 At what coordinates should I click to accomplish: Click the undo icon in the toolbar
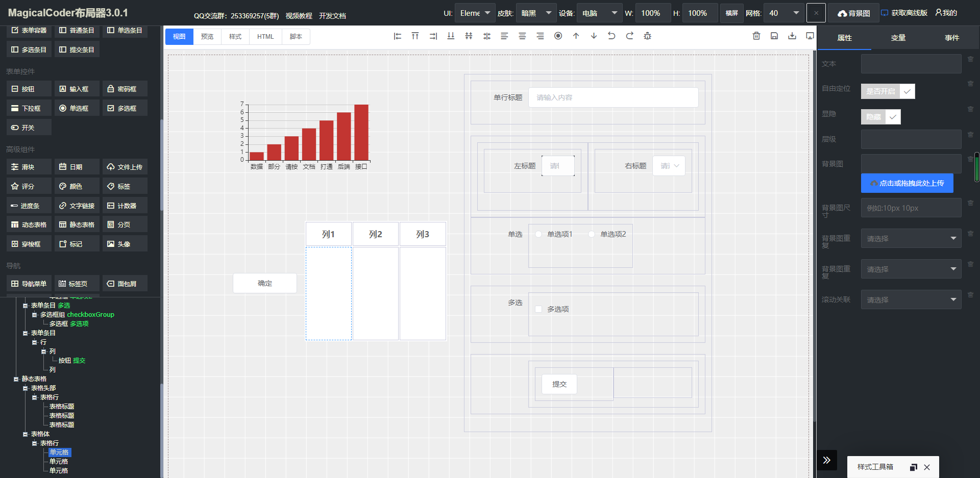(611, 36)
